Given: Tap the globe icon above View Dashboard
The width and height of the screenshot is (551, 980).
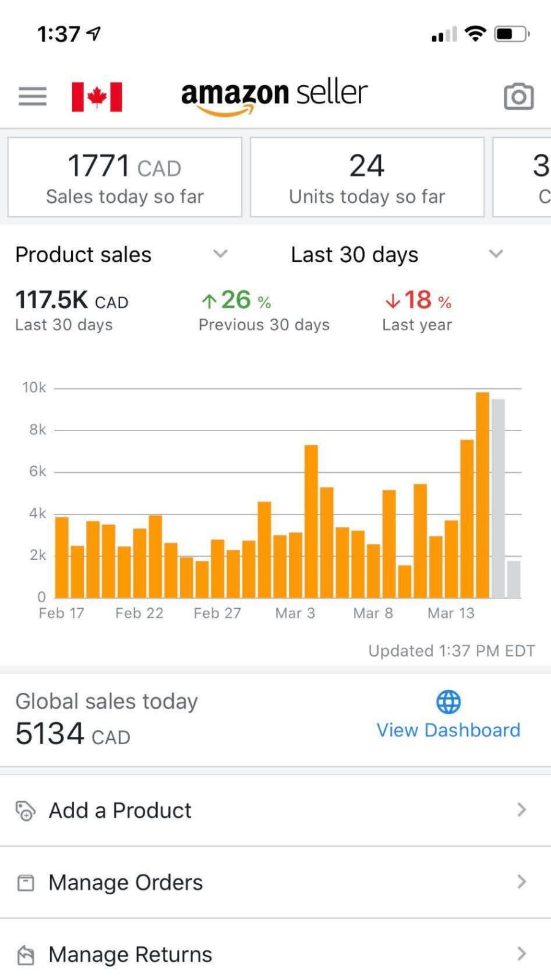Looking at the screenshot, I should point(448,702).
